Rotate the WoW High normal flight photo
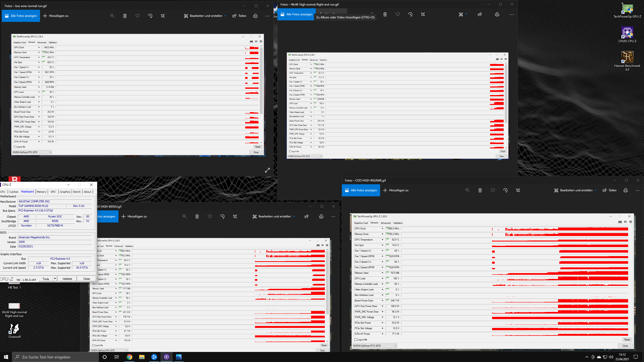This screenshot has height=362, width=644. tap(410, 14)
